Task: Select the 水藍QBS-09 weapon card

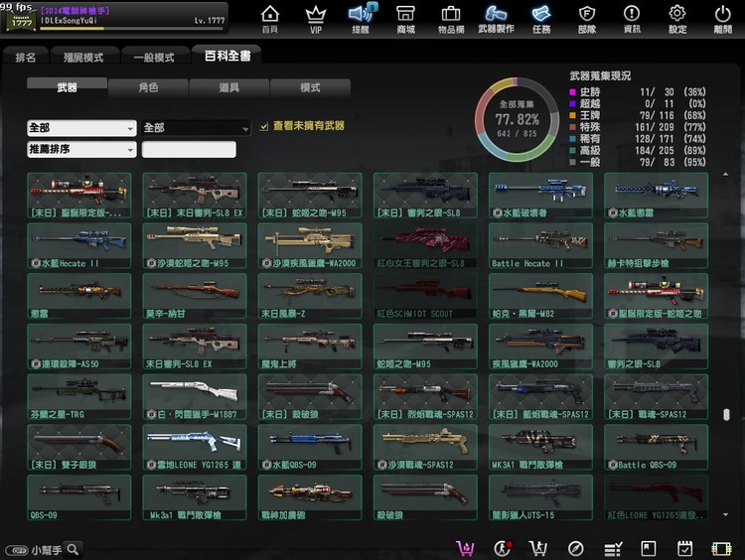Action: coord(310,447)
